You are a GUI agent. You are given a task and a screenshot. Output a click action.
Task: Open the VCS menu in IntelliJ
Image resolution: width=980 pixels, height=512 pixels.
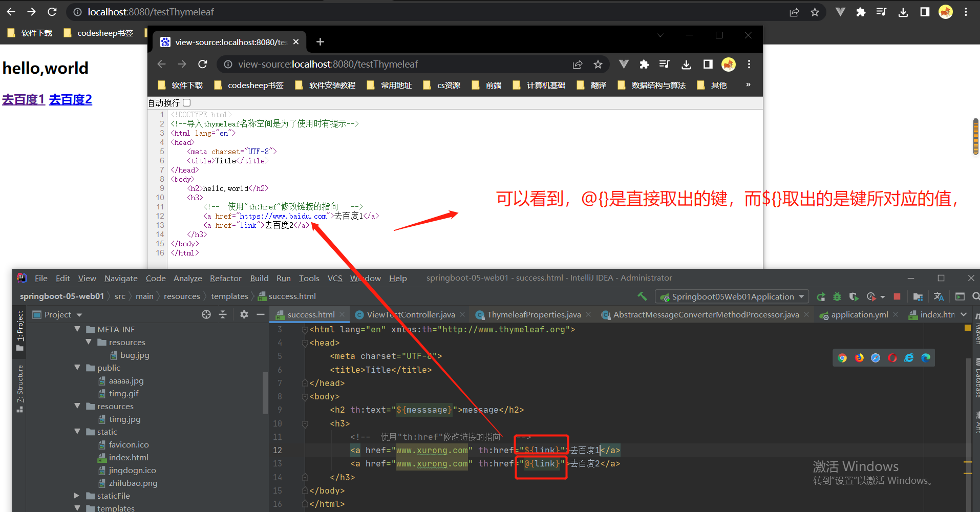point(335,278)
